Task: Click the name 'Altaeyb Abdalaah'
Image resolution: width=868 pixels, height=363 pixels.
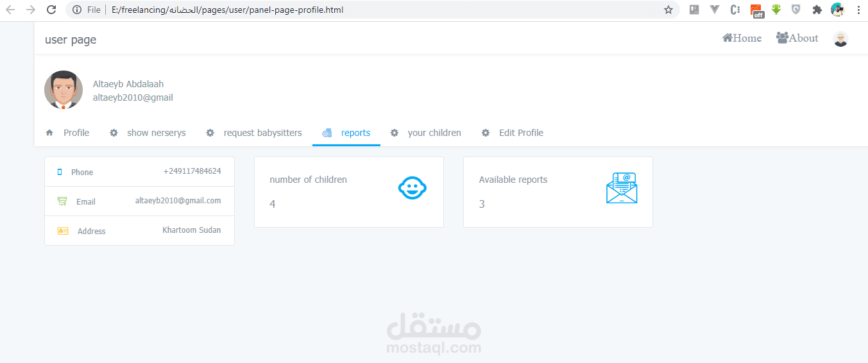Action: (x=128, y=84)
